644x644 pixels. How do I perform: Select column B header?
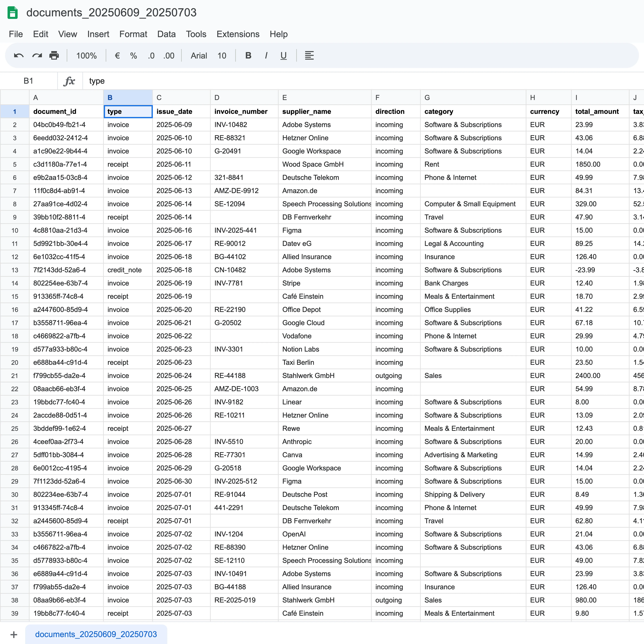[x=128, y=98]
